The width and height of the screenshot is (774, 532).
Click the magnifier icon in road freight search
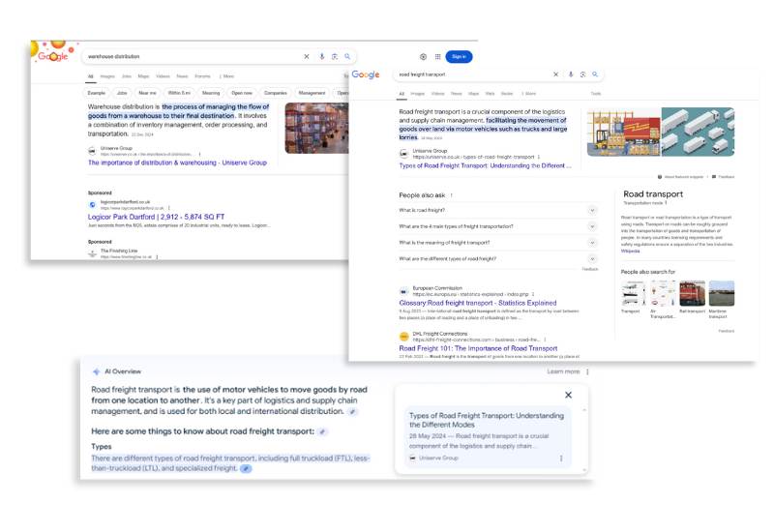point(595,74)
